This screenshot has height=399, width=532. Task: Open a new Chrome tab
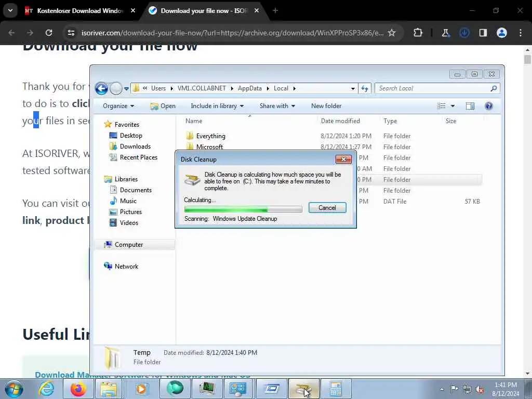[x=275, y=10]
